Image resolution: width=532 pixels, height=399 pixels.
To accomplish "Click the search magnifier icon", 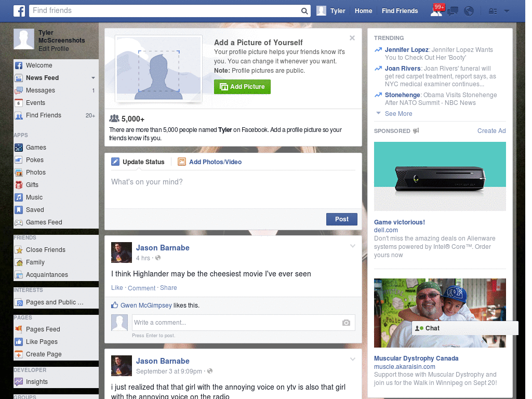I will click(x=304, y=11).
